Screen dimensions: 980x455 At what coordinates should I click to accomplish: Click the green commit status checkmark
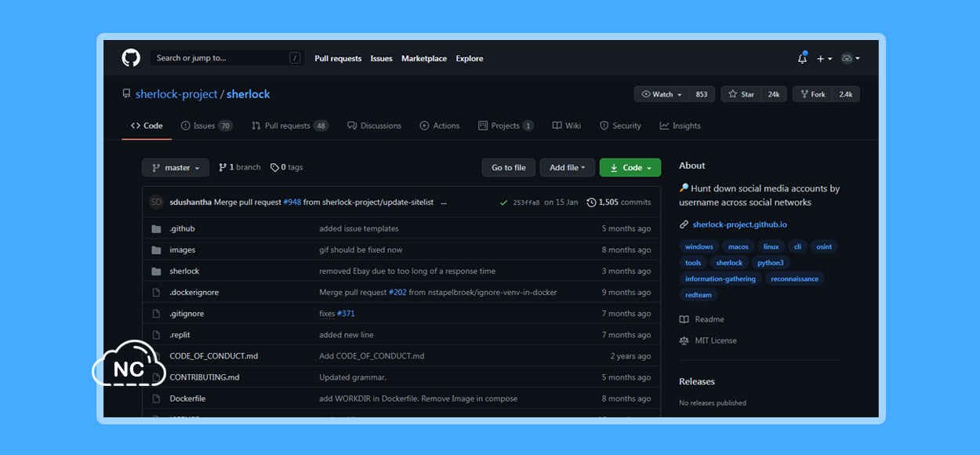[503, 202]
